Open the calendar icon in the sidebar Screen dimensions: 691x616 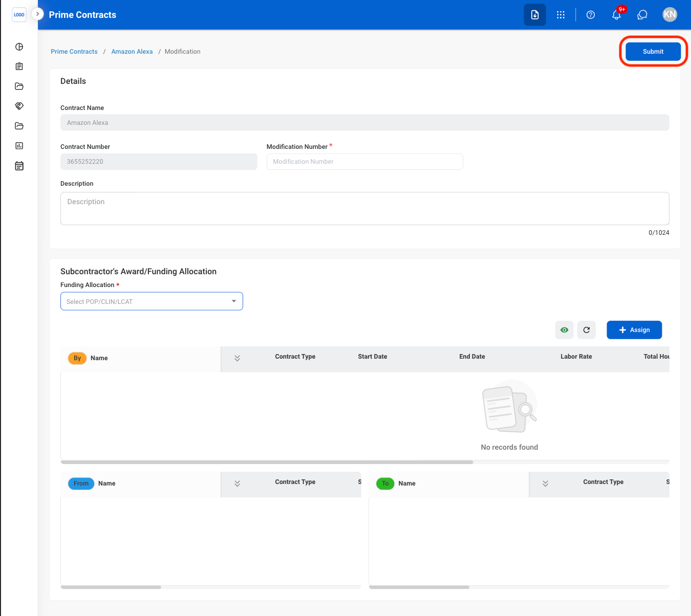(x=19, y=166)
